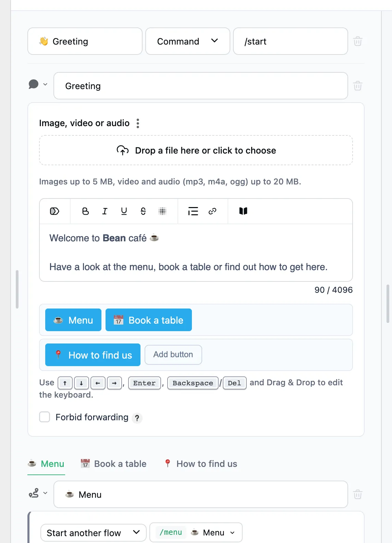Apply underline formatting

pyautogui.click(x=124, y=211)
